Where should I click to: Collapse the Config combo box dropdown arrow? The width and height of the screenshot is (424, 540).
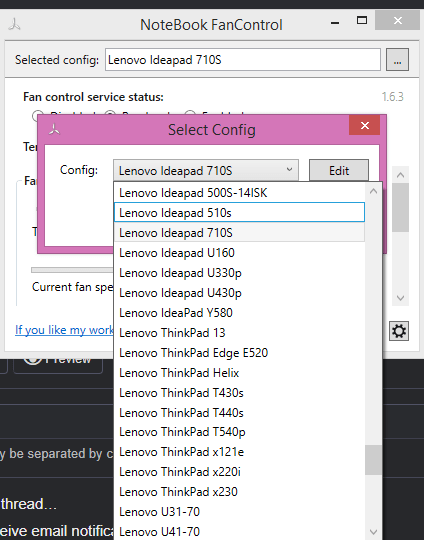[289, 169]
